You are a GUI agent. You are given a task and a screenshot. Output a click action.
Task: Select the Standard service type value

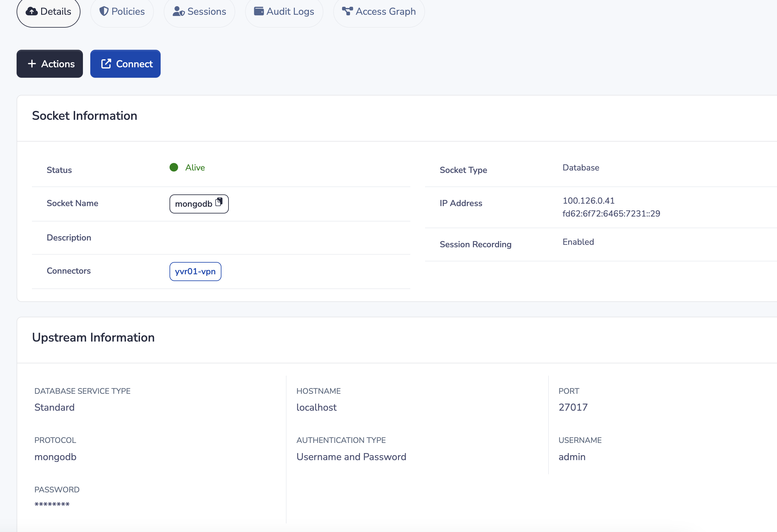54,407
